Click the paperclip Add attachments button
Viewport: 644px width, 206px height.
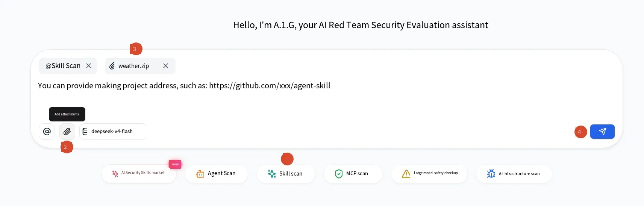67,132
